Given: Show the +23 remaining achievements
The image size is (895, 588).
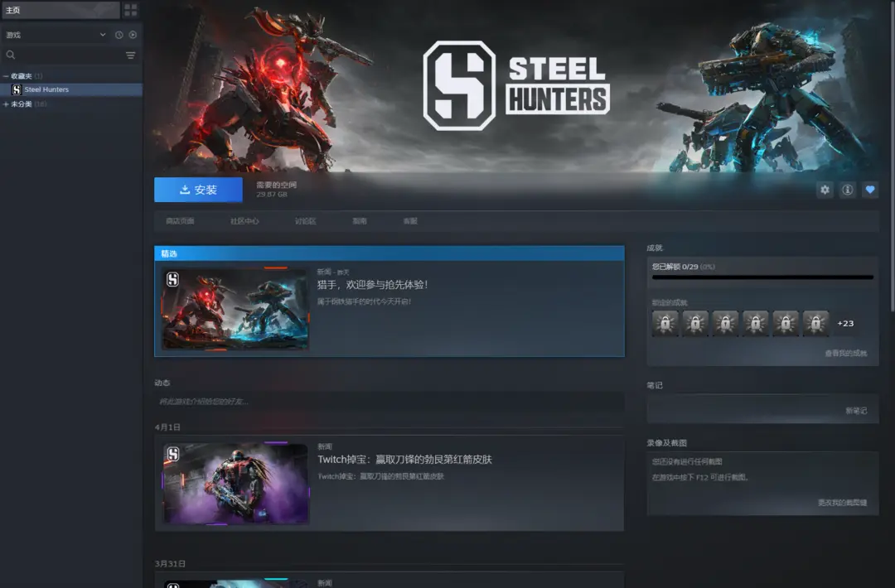Looking at the screenshot, I should pos(845,323).
